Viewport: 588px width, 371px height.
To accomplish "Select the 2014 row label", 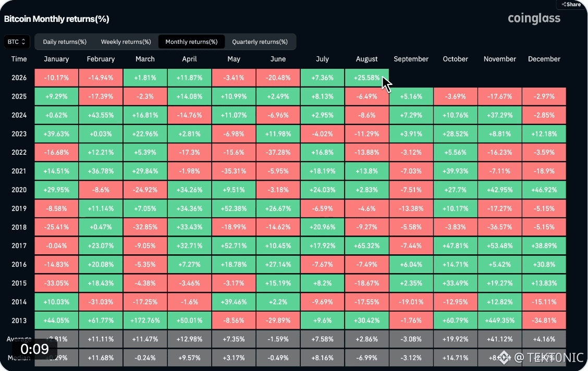I will coord(19,302).
